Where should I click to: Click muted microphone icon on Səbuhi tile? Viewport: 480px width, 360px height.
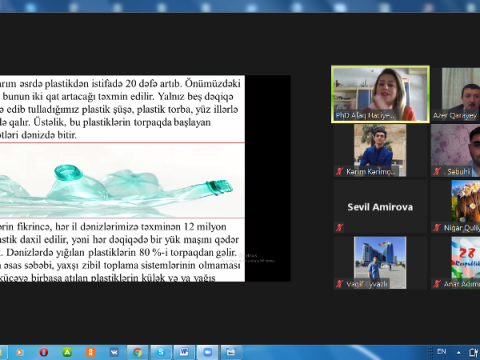point(437,172)
